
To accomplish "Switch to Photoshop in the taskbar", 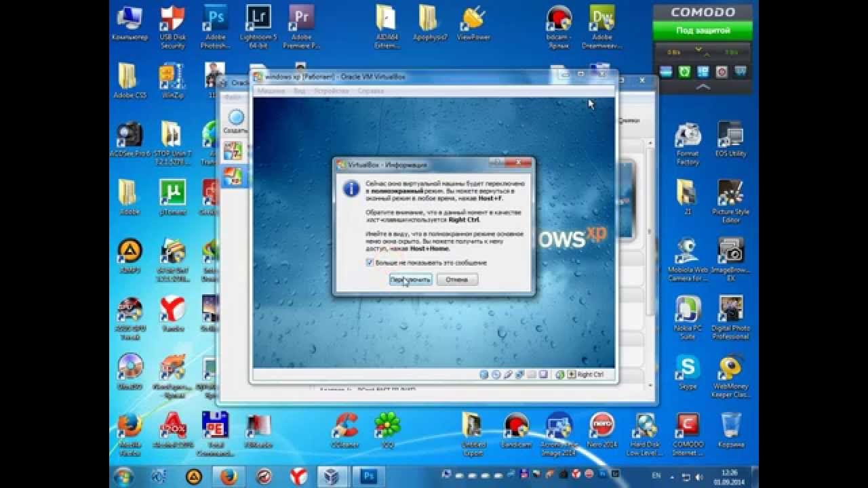I will (368, 476).
